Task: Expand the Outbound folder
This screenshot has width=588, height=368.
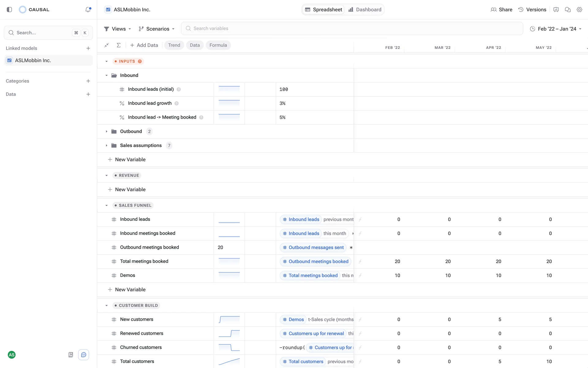Action: 107,132
